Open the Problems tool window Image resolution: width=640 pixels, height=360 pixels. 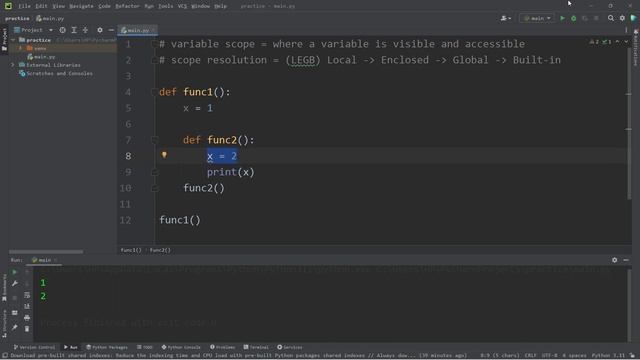[222, 347]
